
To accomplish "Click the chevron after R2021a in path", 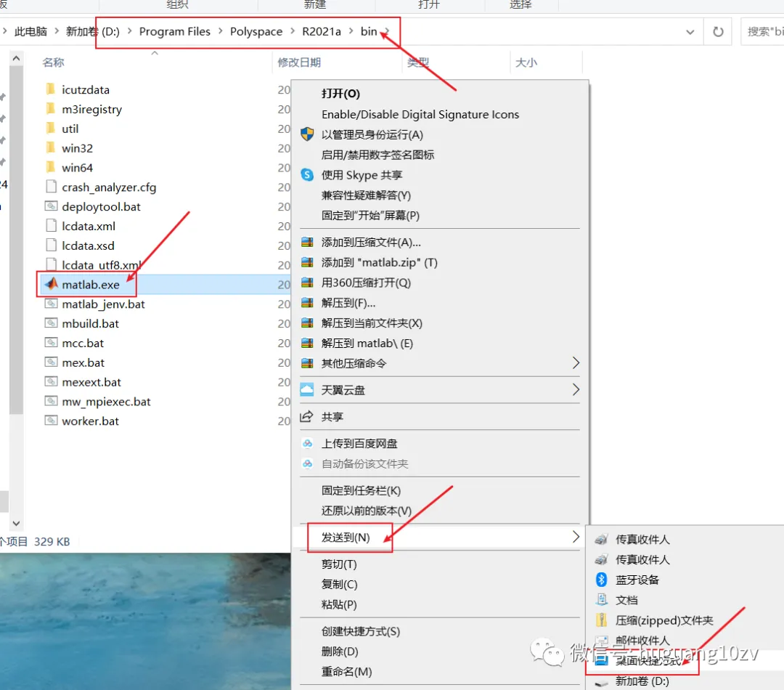I will coord(351,31).
